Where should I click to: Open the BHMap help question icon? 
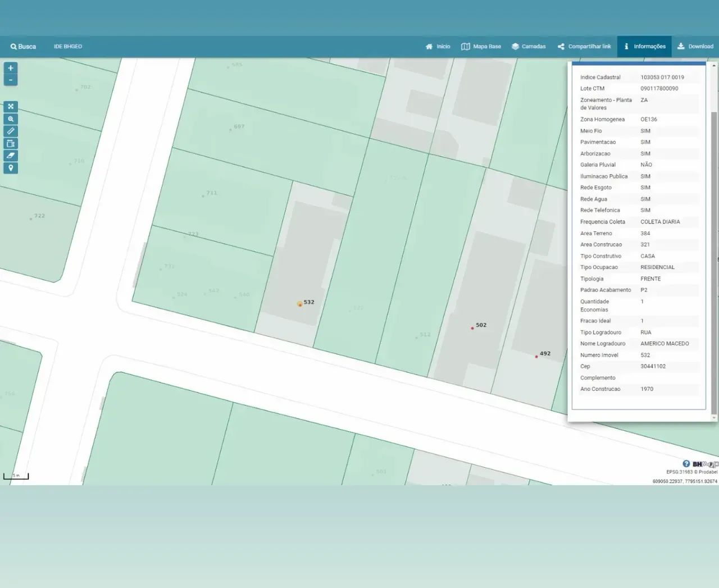click(686, 464)
